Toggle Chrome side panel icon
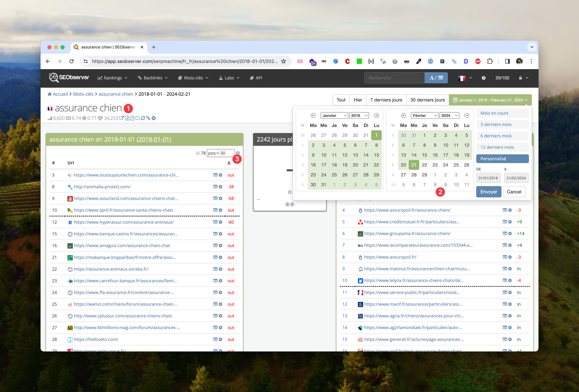The width and height of the screenshot is (579, 392). click(x=507, y=61)
